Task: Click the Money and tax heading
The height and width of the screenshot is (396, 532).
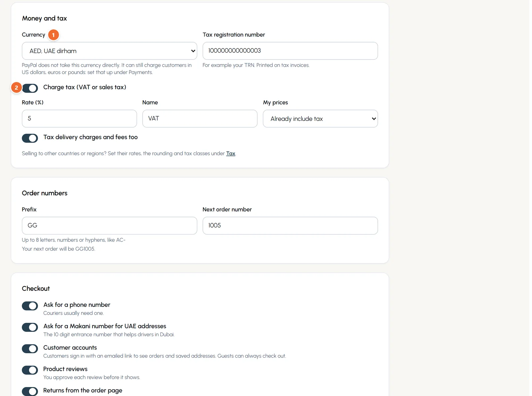Action: [x=45, y=18]
